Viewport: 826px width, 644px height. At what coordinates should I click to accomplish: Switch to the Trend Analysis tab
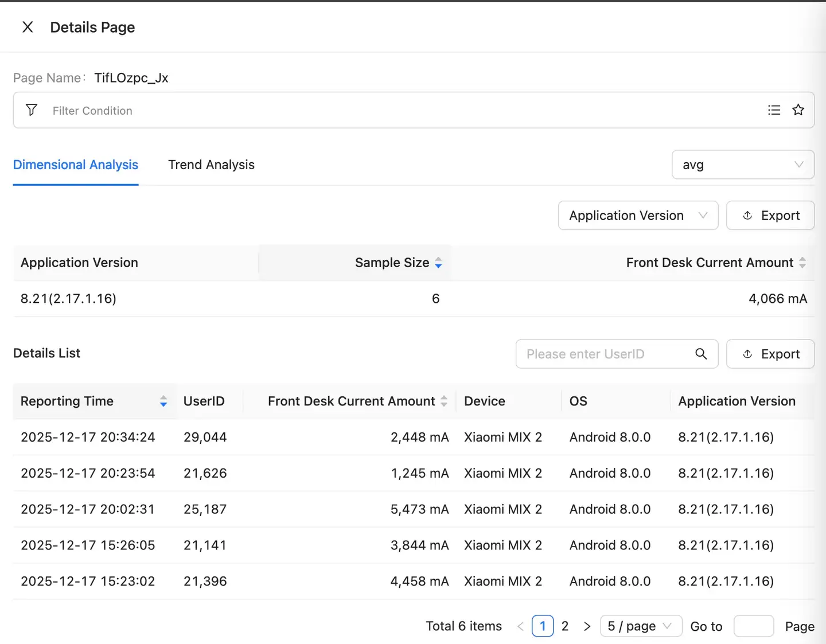coord(211,165)
